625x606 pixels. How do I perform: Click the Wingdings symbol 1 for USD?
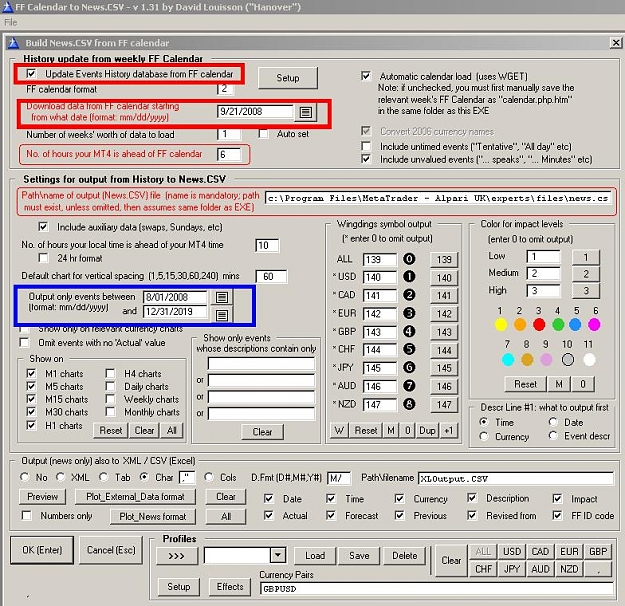click(x=409, y=277)
